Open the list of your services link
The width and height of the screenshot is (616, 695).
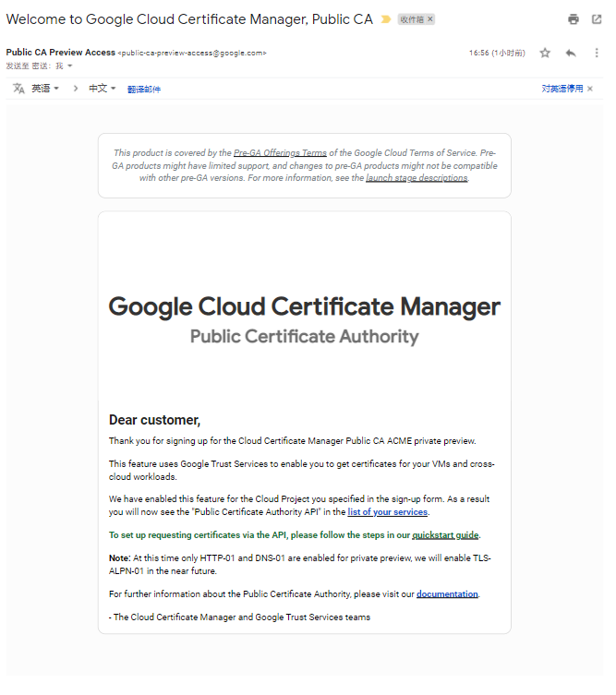tap(387, 512)
